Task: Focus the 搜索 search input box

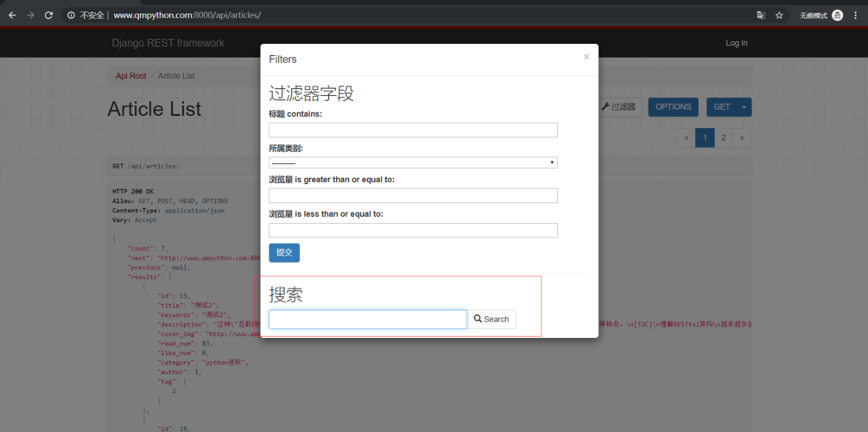Action: pyautogui.click(x=368, y=319)
